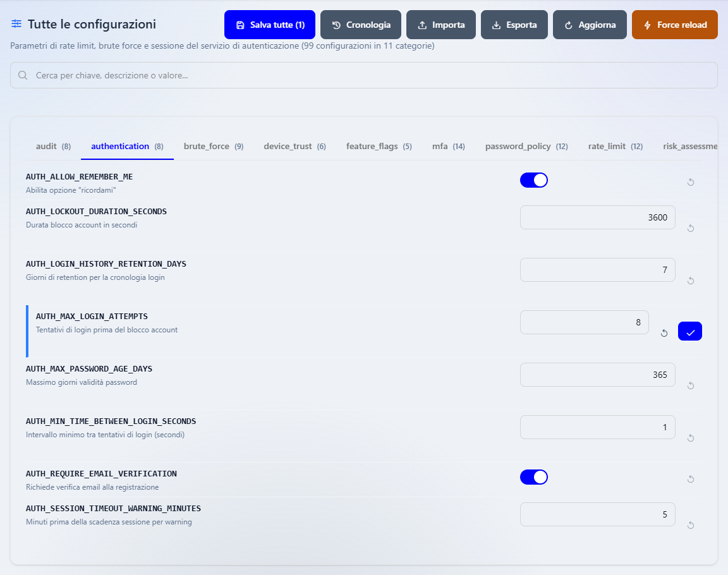This screenshot has height=575, width=728.
Task: Edit login history retention days field
Action: [x=598, y=270]
